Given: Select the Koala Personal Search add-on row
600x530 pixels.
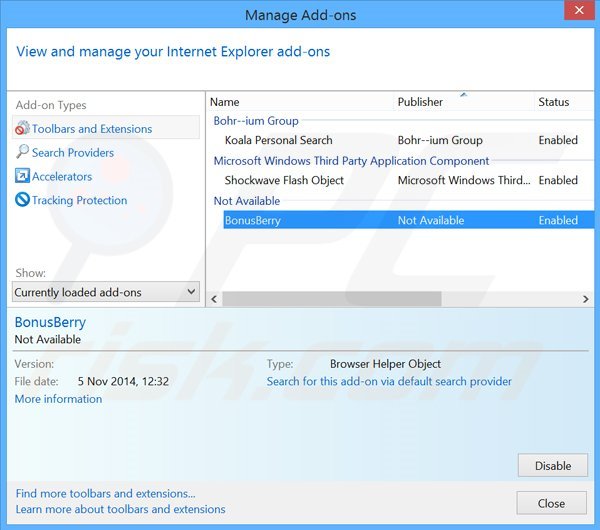Looking at the screenshot, I should (409, 140).
